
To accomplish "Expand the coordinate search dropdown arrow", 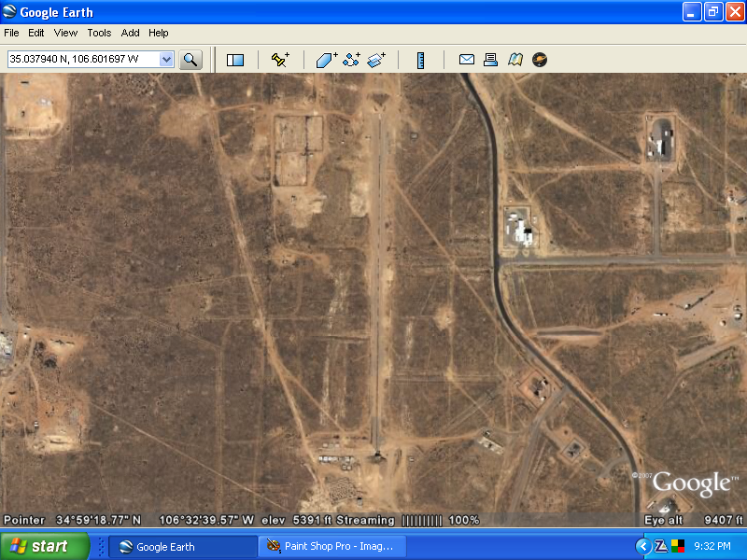I will tap(166, 60).
